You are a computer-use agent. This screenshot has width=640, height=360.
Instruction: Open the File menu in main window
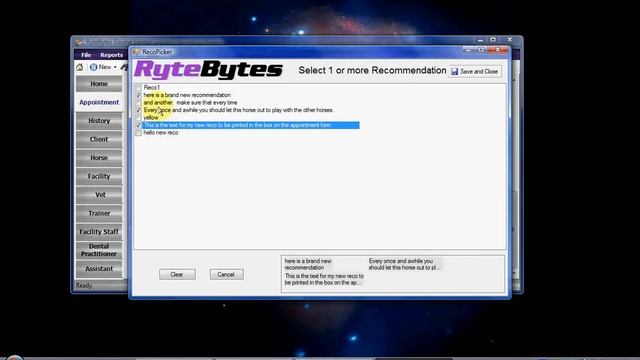(86, 55)
